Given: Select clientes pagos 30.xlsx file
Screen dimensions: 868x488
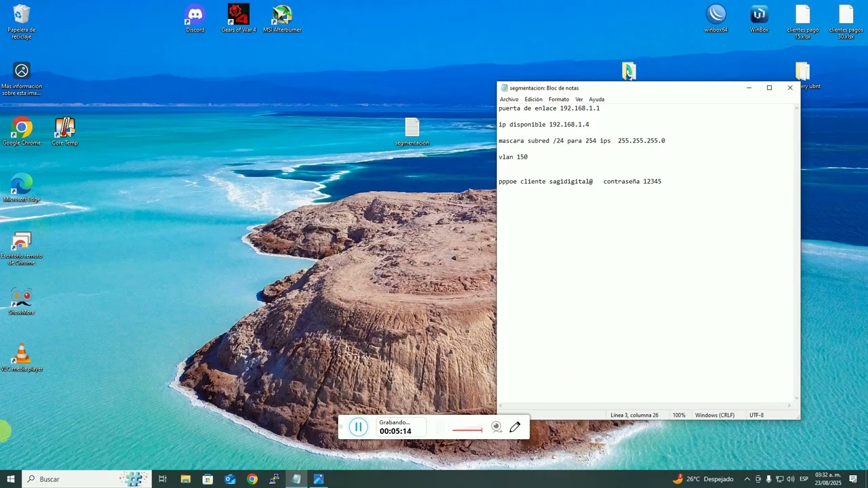Looking at the screenshot, I should pos(846,22).
